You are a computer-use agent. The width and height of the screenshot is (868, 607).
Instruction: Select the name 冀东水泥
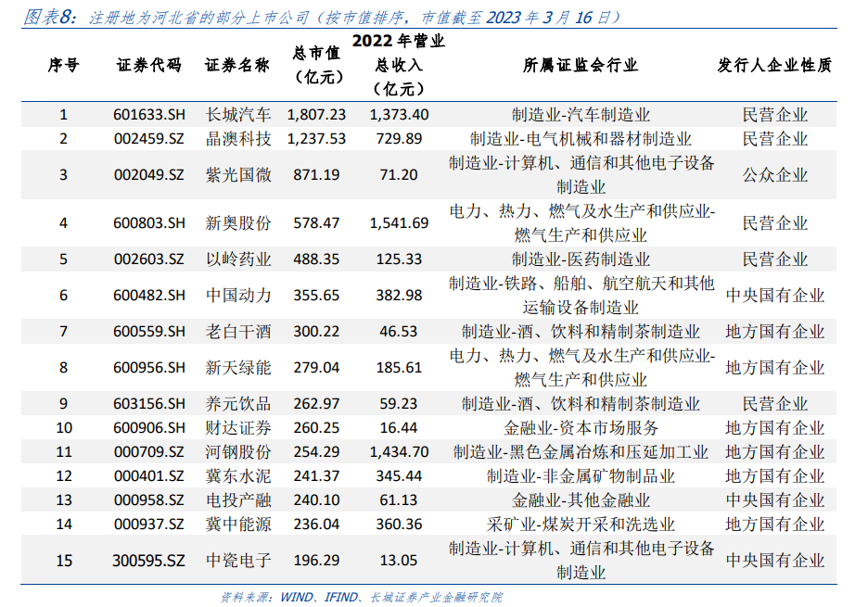[238, 475]
